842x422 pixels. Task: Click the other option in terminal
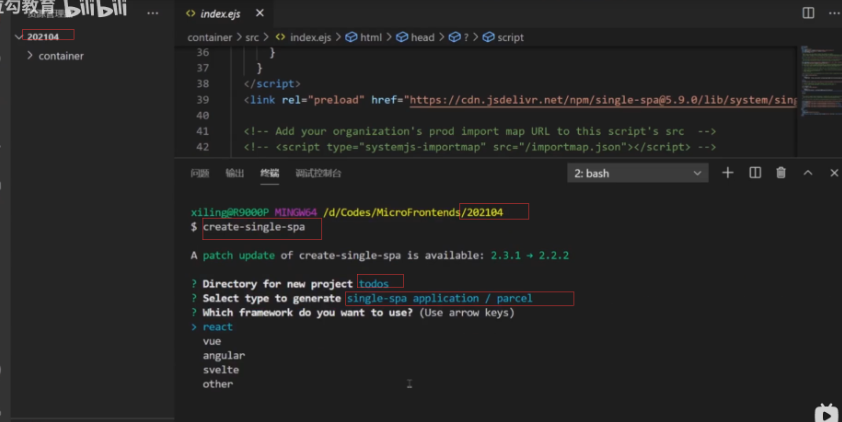(217, 384)
